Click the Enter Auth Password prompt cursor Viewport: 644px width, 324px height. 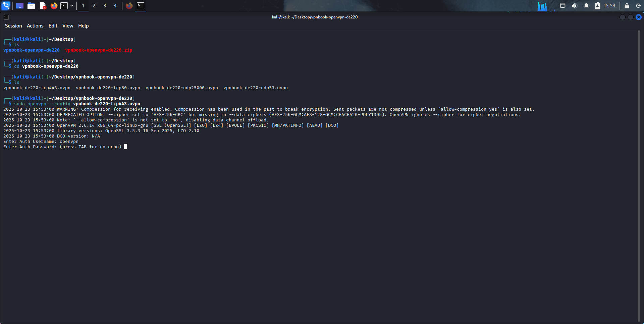(125, 147)
